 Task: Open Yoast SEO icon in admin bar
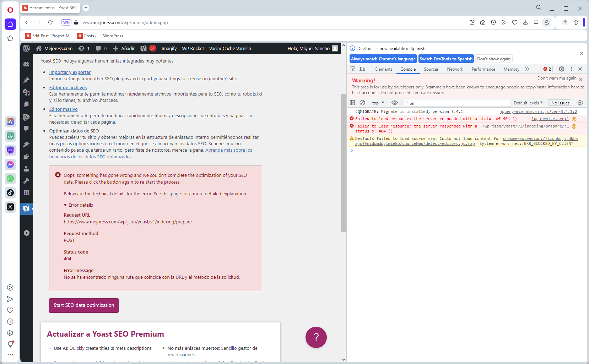[144, 48]
